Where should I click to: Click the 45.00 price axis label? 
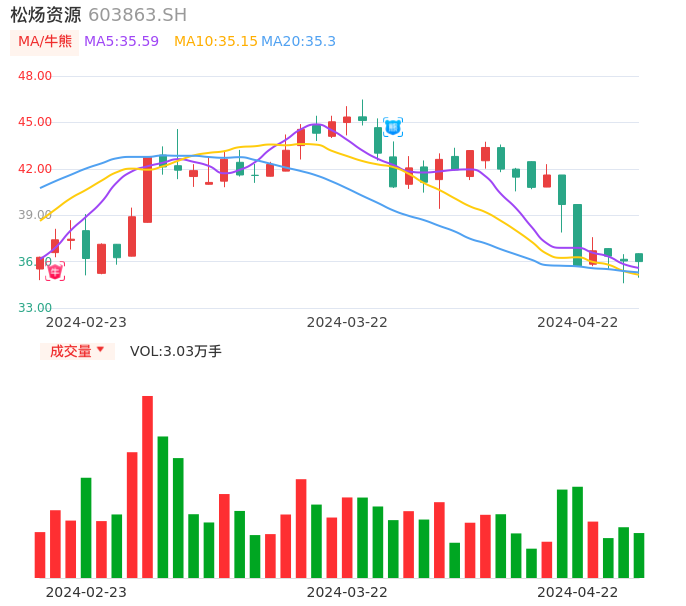click(36, 122)
